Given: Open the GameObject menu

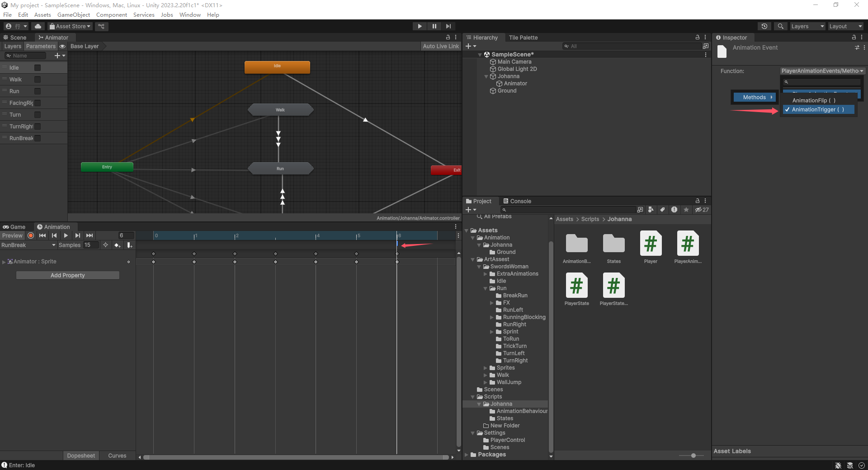Looking at the screenshot, I should pos(74,15).
